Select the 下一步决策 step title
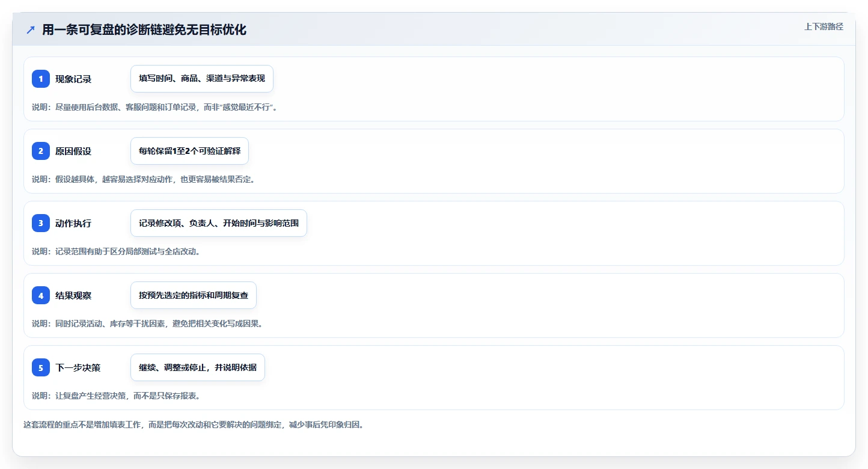 click(78, 367)
